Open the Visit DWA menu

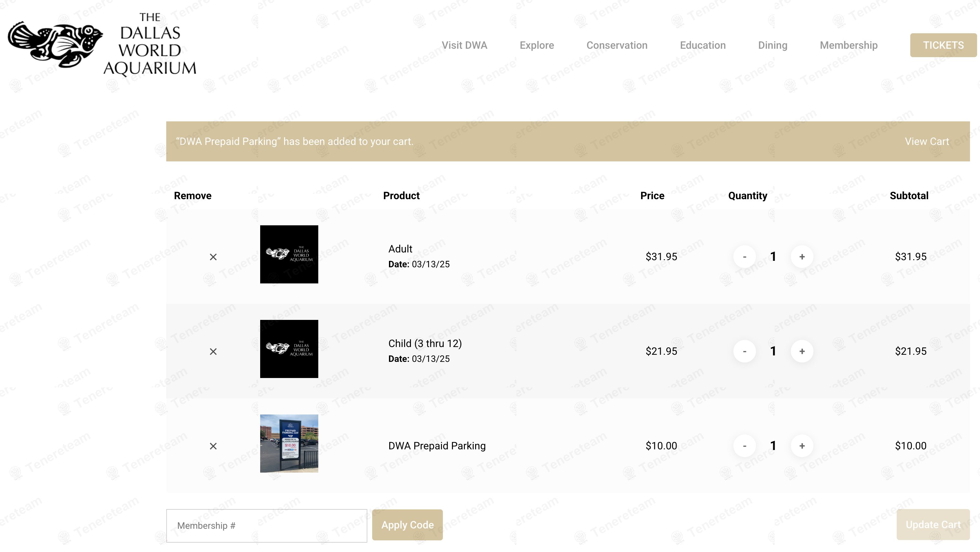464,45
